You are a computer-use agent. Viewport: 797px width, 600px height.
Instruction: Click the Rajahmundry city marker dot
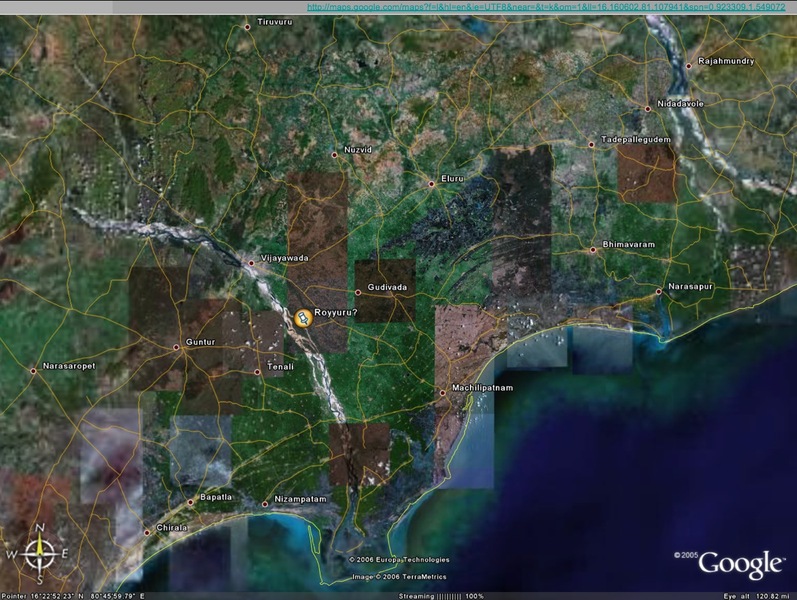click(688, 66)
